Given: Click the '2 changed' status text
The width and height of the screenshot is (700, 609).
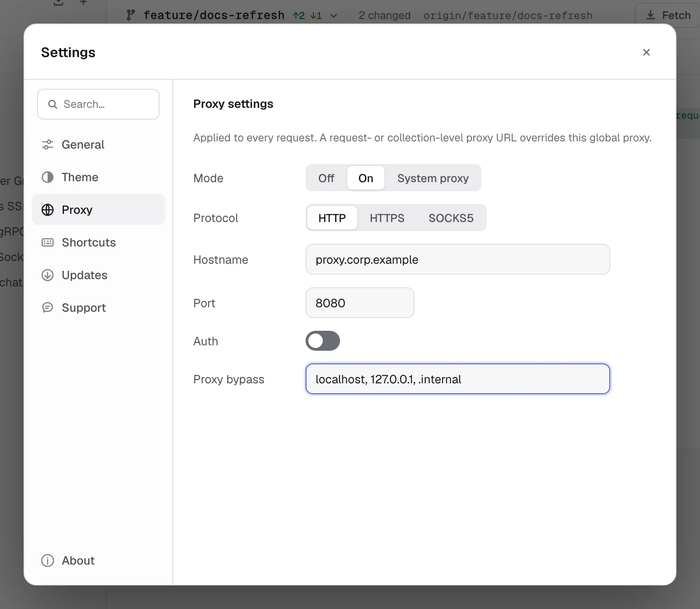Looking at the screenshot, I should pyautogui.click(x=384, y=15).
